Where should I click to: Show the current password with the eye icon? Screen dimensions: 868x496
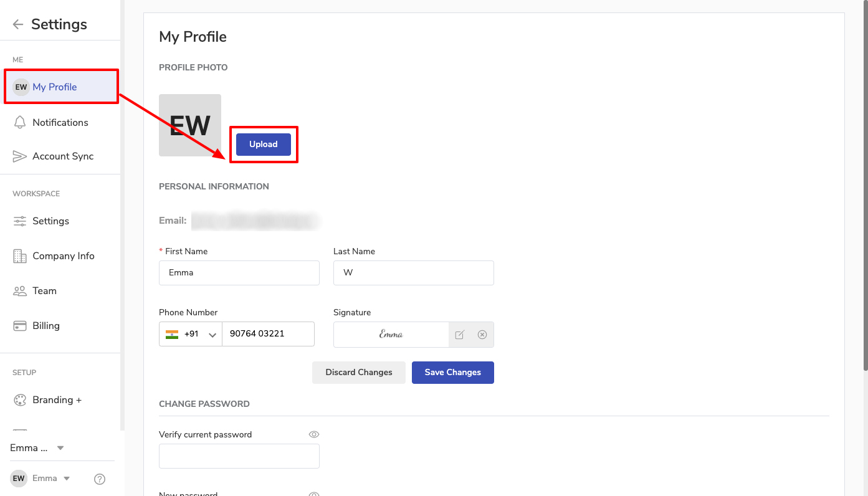pyautogui.click(x=314, y=434)
